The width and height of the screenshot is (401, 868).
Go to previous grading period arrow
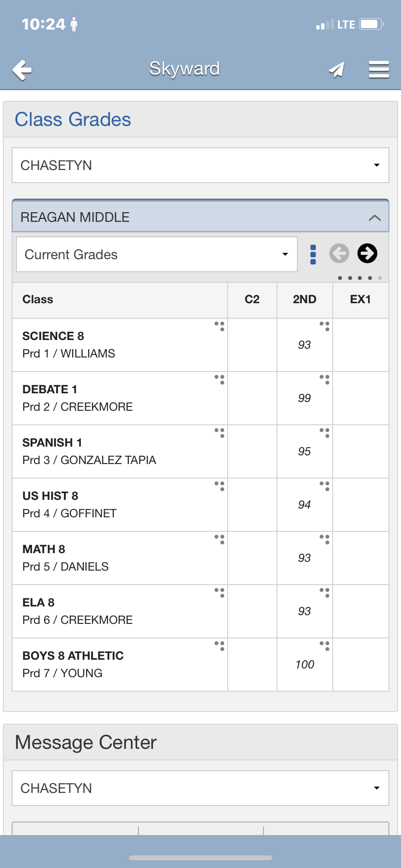click(x=339, y=253)
